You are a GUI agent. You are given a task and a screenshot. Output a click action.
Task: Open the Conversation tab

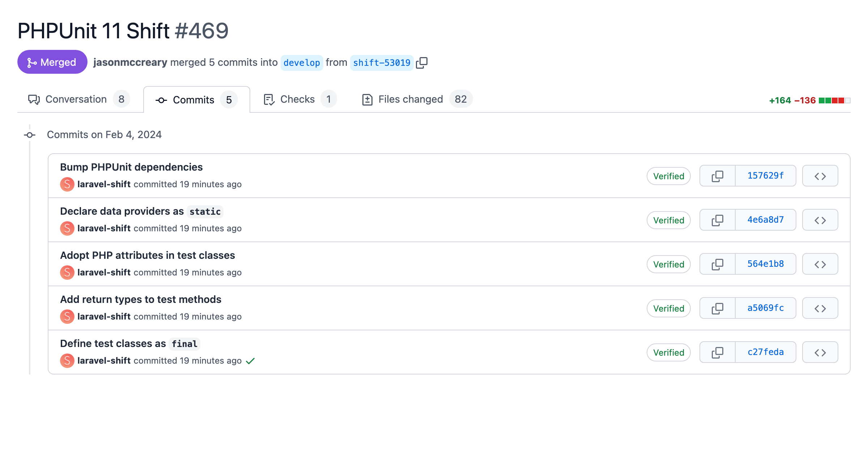tap(79, 99)
